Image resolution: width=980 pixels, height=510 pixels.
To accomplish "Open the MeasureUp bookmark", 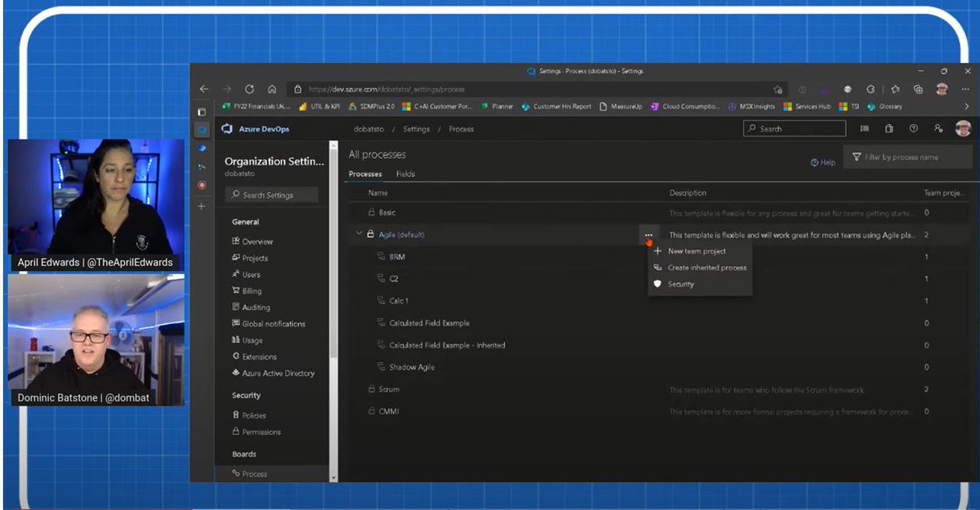I will pyautogui.click(x=622, y=107).
